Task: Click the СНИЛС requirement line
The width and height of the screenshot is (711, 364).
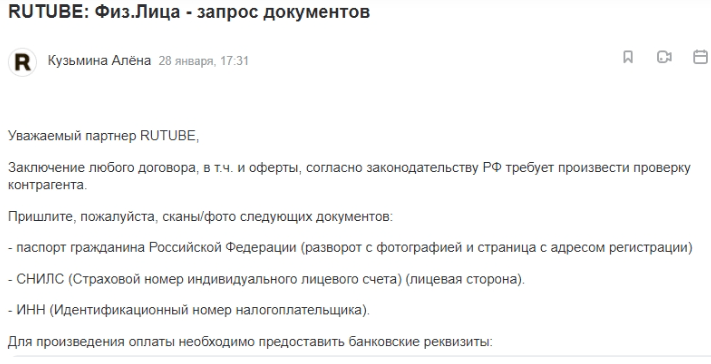Action: click(x=266, y=279)
